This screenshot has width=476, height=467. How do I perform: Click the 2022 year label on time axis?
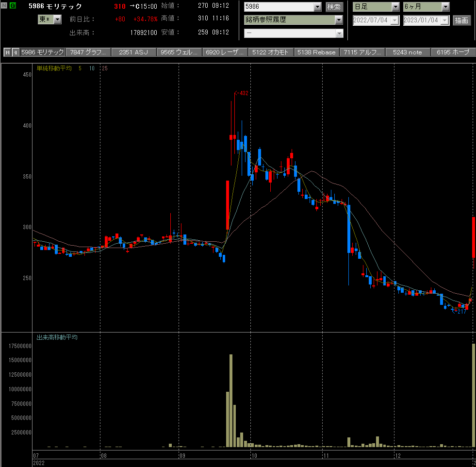(x=38, y=463)
